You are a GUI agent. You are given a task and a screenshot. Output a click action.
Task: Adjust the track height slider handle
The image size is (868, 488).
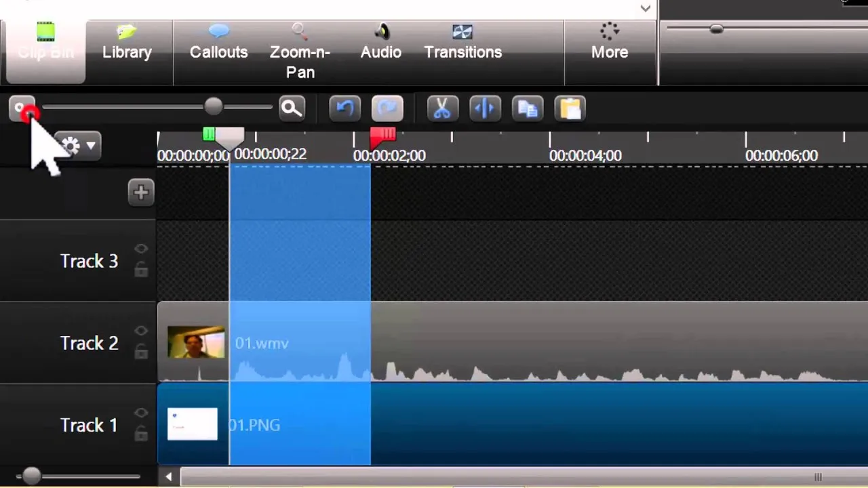31,476
